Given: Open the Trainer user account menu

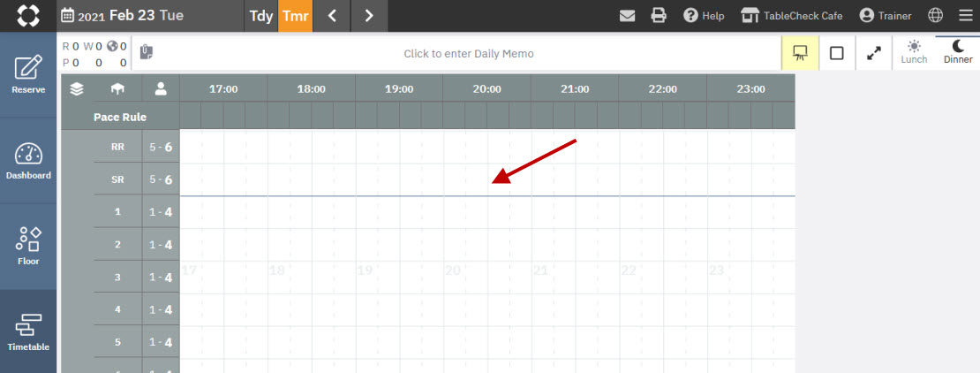Looking at the screenshot, I should tap(885, 16).
